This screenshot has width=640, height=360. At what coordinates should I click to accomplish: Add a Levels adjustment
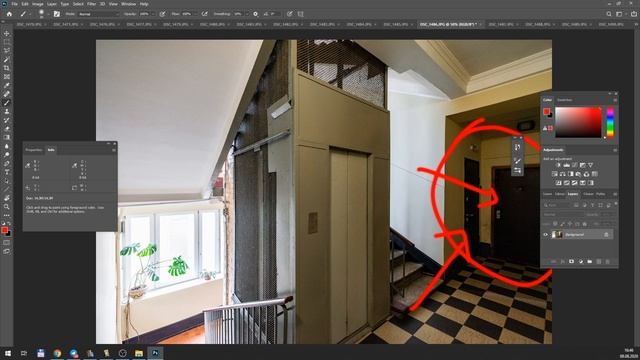567,165
